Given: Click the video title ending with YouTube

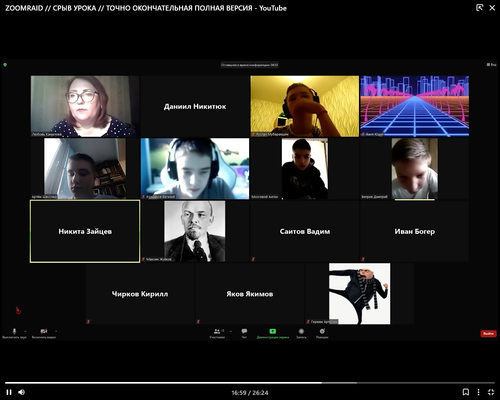Looking at the screenshot, I should click(146, 8).
